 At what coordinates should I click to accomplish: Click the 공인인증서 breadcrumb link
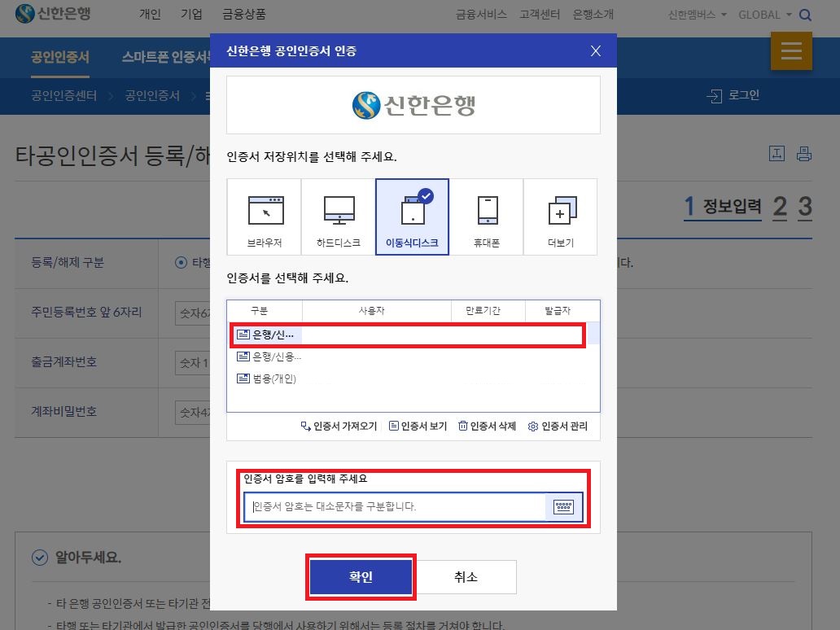coord(152,96)
